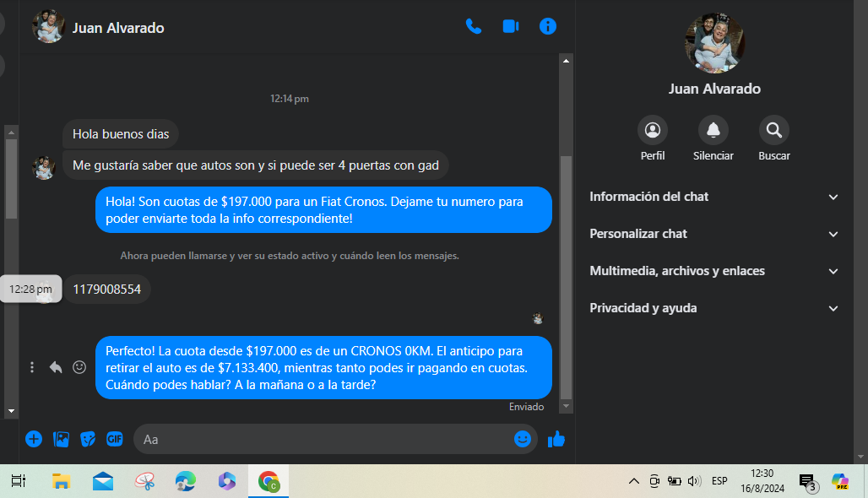Image resolution: width=868 pixels, height=498 pixels.
Task: Open Snipping Tool from taskbar
Action: point(144,481)
